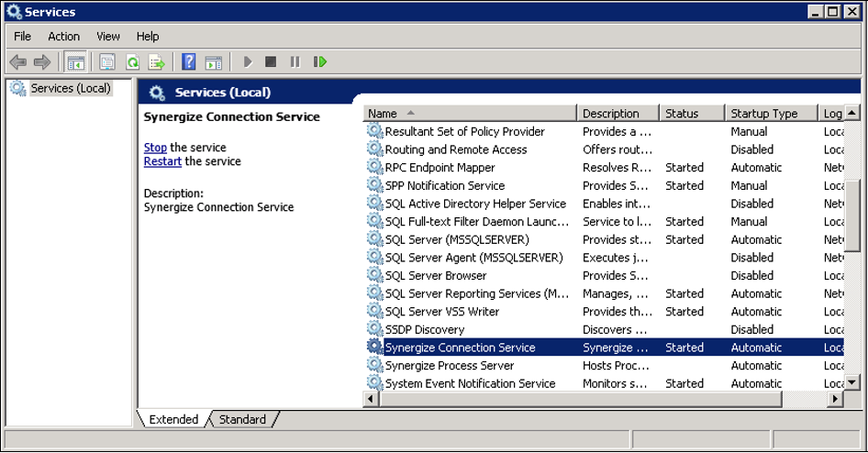Click the Start Service play icon
The image size is (868, 453).
click(248, 62)
